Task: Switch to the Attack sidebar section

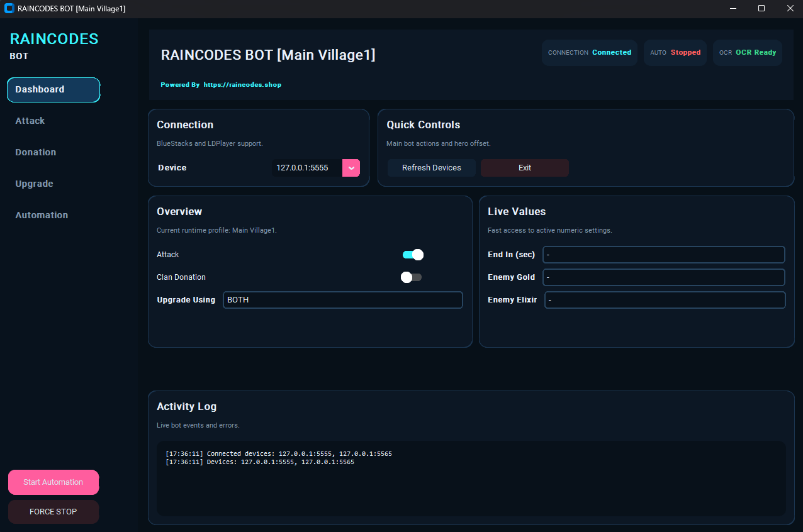Action: click(30, 121)
